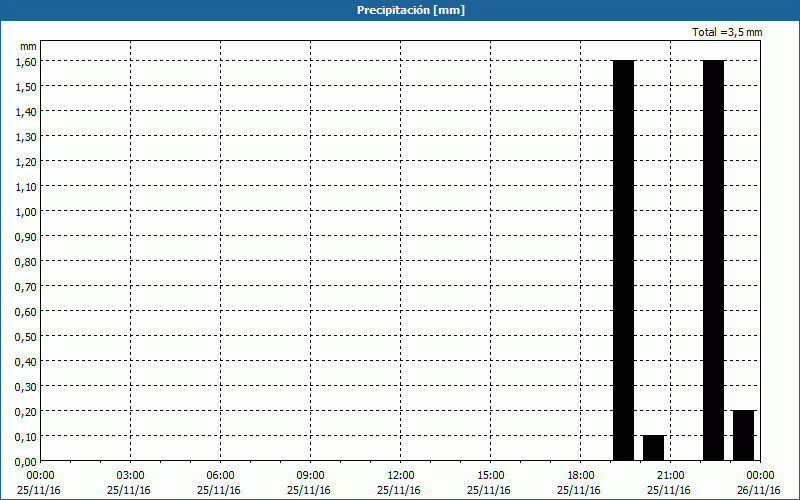Select the 1,60 y-axis value
The width and height of the screenshot is (800, 500).
[x=26, y=61]
